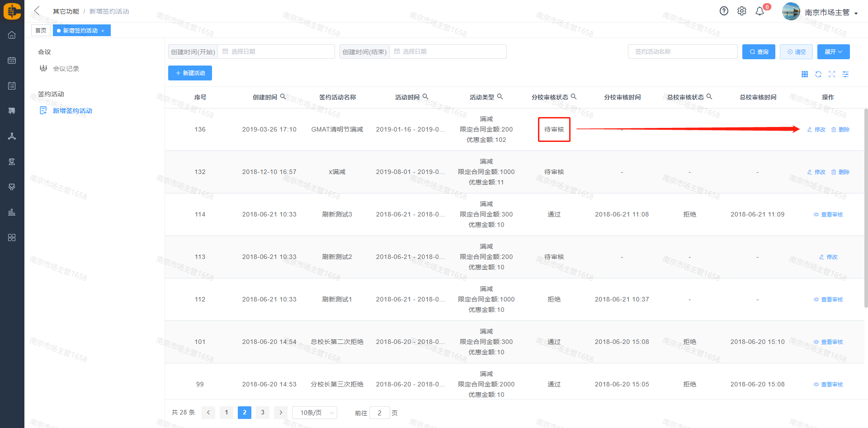The image size is (868, 428).
Task: Open 会议记录 in the side menu
Action: [66, 69]
